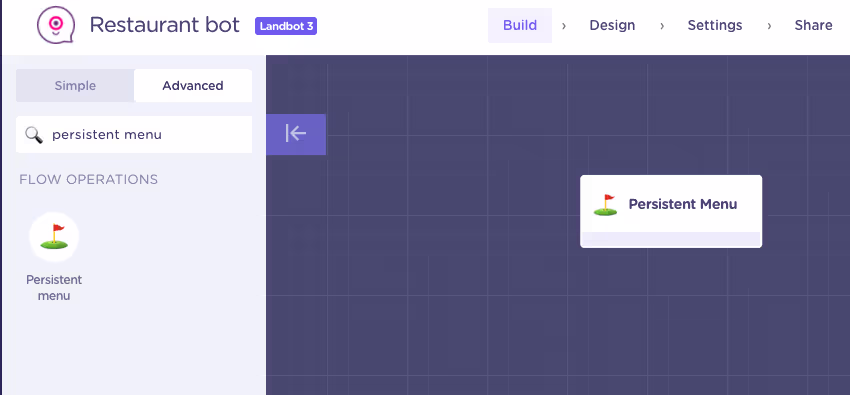Switch to the Simple blocks tab

tap(75, 86)
